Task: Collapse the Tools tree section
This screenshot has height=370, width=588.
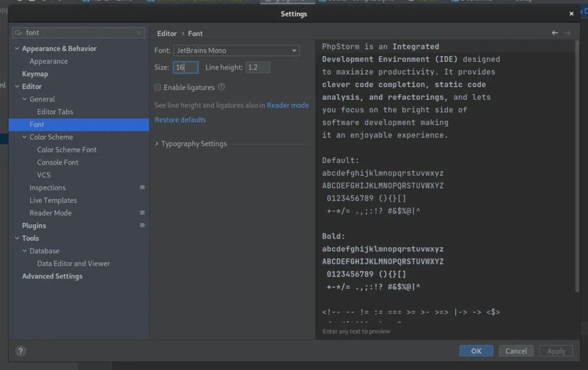Action: 17,238
